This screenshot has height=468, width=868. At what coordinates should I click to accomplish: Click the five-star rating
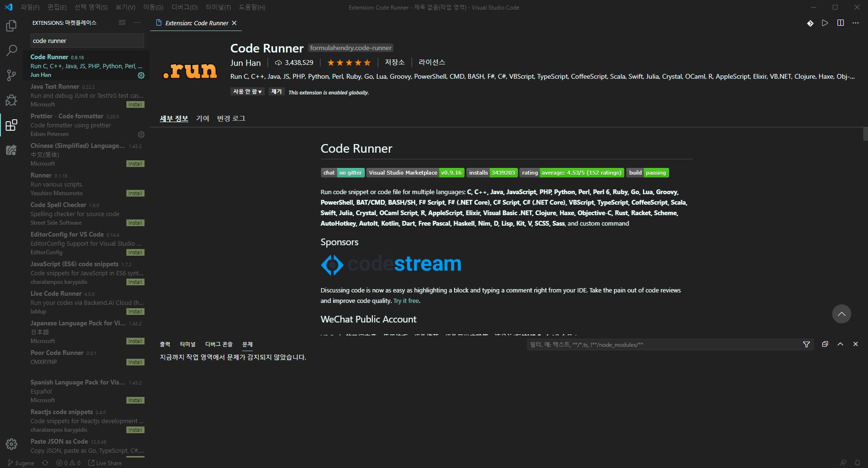(349, 62)
